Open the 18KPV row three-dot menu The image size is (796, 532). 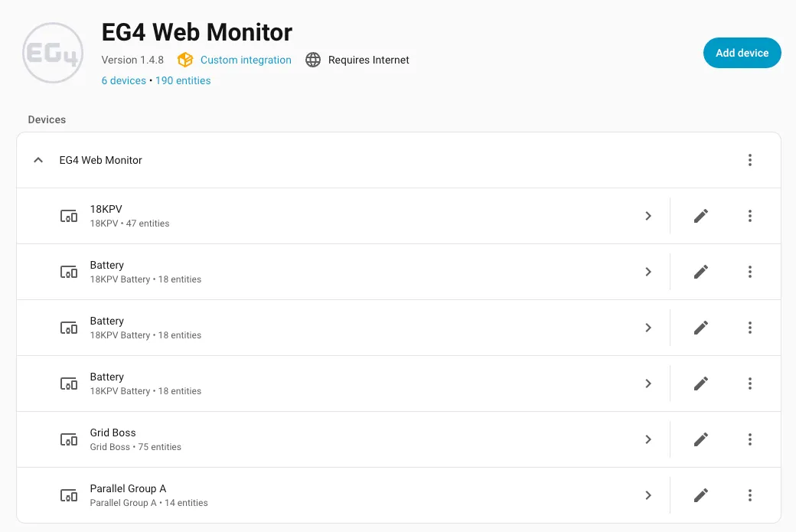(x=750, y=216)
